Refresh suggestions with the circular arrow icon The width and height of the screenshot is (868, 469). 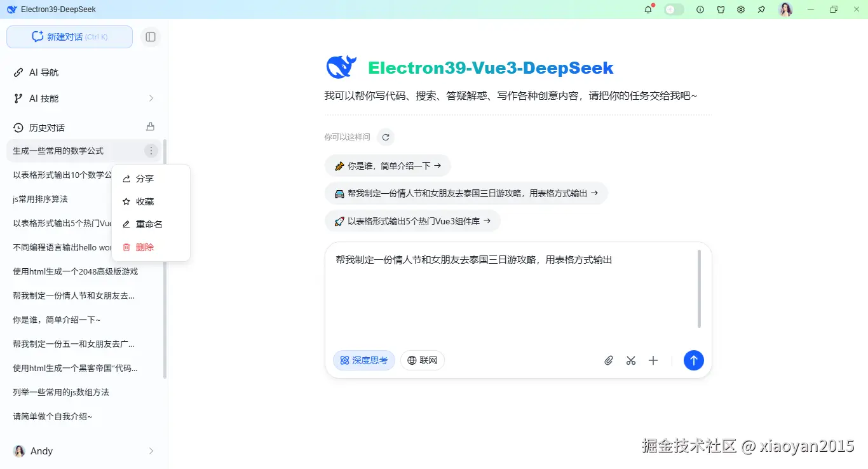point(386,137)
